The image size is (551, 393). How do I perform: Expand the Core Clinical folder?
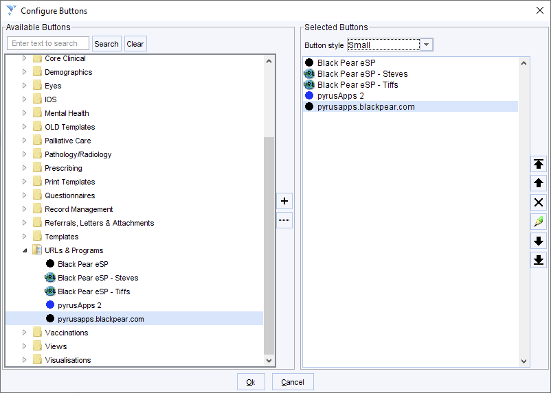pos(24,58)
